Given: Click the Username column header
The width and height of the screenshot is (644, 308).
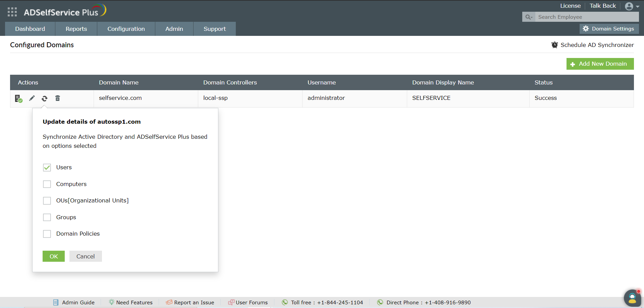Looking at the screenshot, I should pyautogui.click(x=322, y=82).
